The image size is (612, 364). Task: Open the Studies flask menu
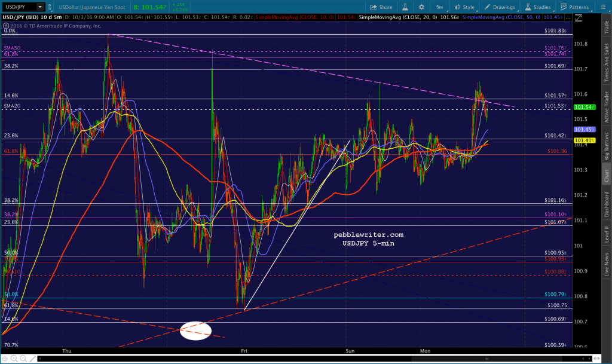coord(538,7)
